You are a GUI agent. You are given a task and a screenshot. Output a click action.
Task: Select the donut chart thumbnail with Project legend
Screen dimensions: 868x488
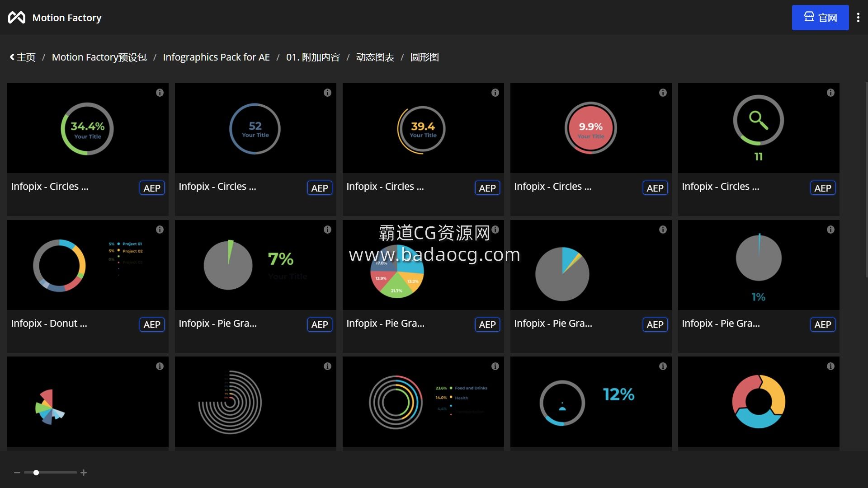[x=88, y=265]
